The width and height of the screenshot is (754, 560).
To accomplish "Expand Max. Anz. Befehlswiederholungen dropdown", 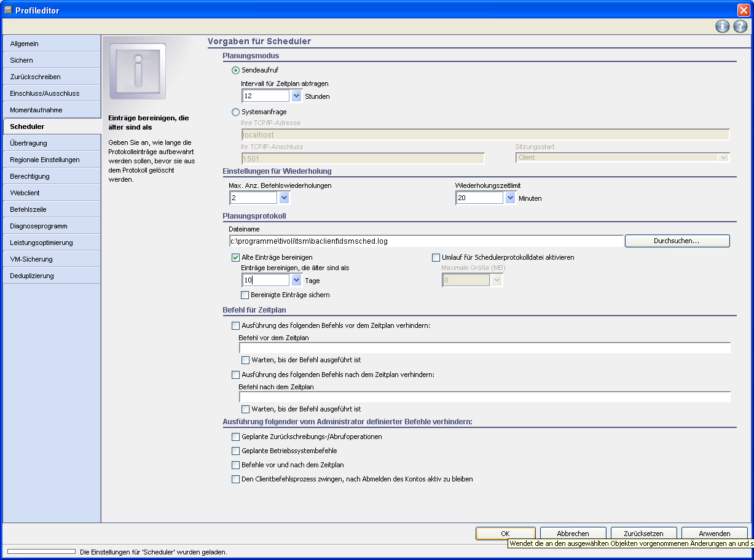I will [x=283, y=198].
